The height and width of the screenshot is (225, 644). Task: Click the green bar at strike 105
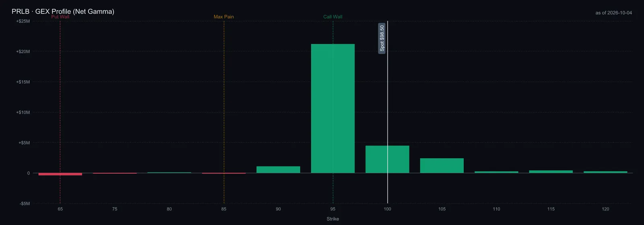point(442,166)
